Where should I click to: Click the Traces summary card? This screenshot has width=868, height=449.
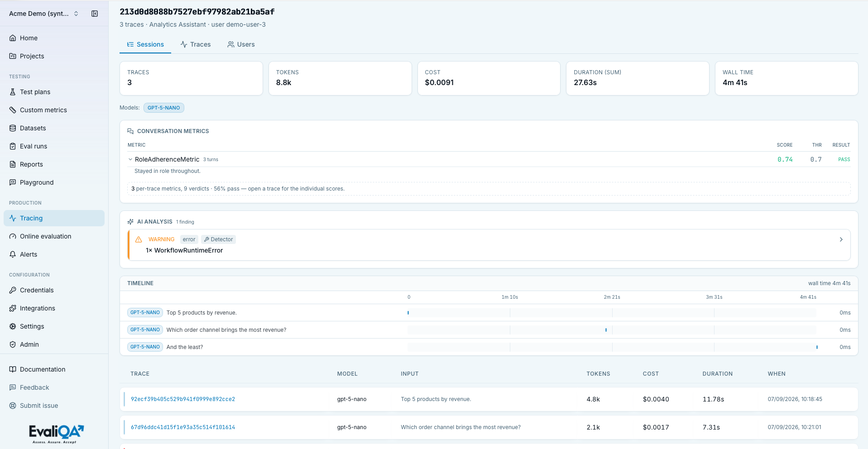(x=191, y=78)
